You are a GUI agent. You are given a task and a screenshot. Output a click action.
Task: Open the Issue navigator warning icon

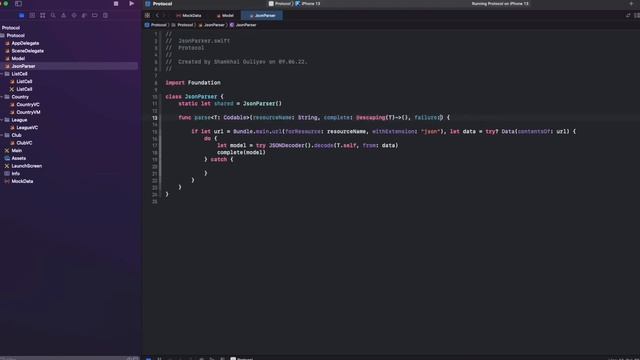pyautogui.click(x=63, y=16)
